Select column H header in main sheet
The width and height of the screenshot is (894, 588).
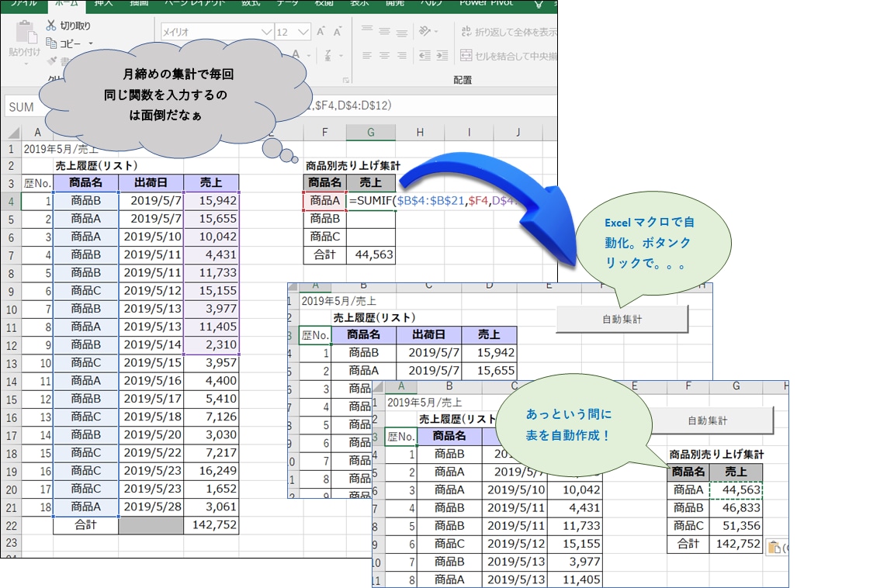[420, 132]
